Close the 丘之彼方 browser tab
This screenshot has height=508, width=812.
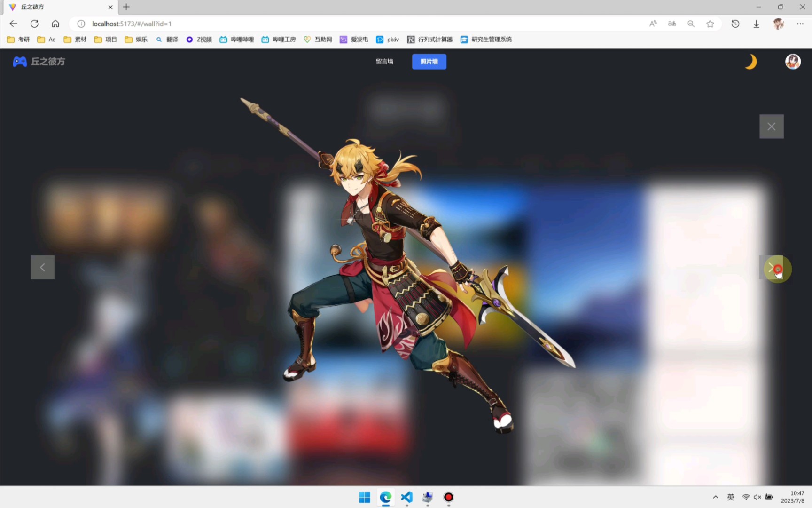110,7
